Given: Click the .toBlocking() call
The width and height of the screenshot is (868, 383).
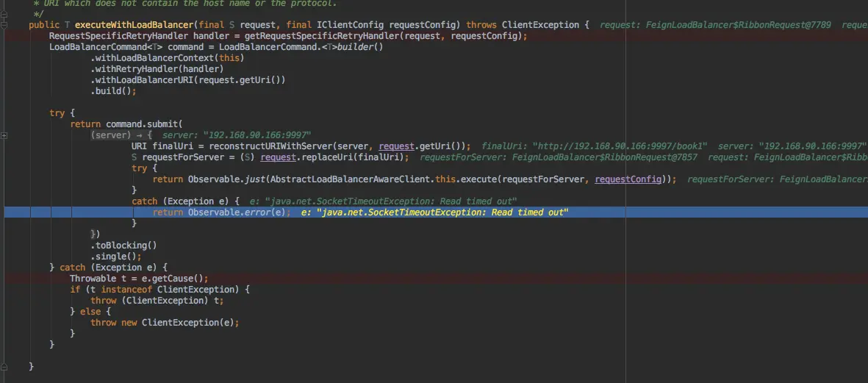Looking at the screenshot, I should (x=124, y=246).
